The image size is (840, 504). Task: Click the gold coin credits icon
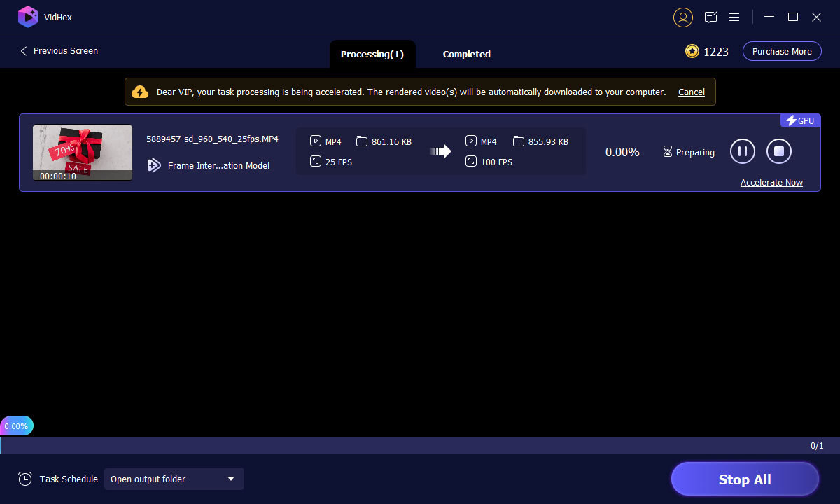tap(692, 51)
